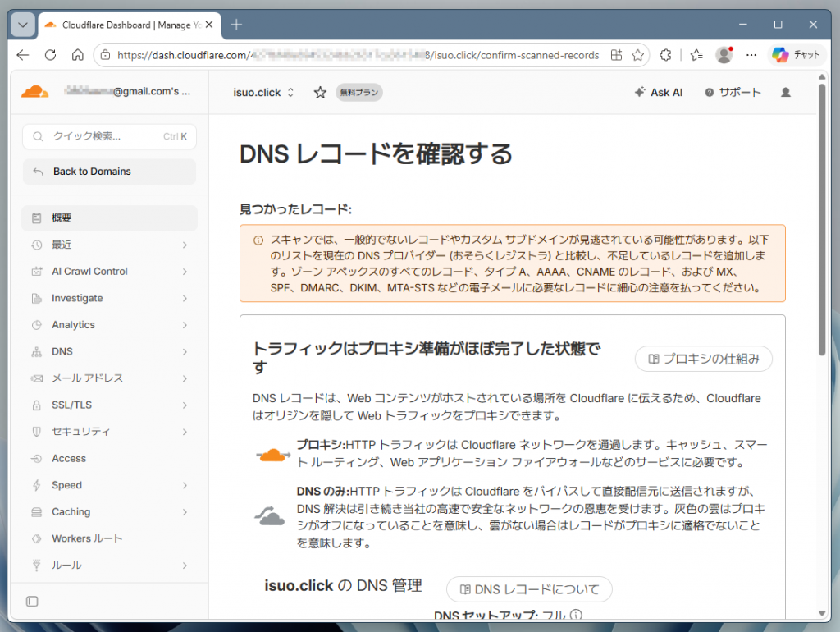Open browser settings and more menu

tap(751, 55)
